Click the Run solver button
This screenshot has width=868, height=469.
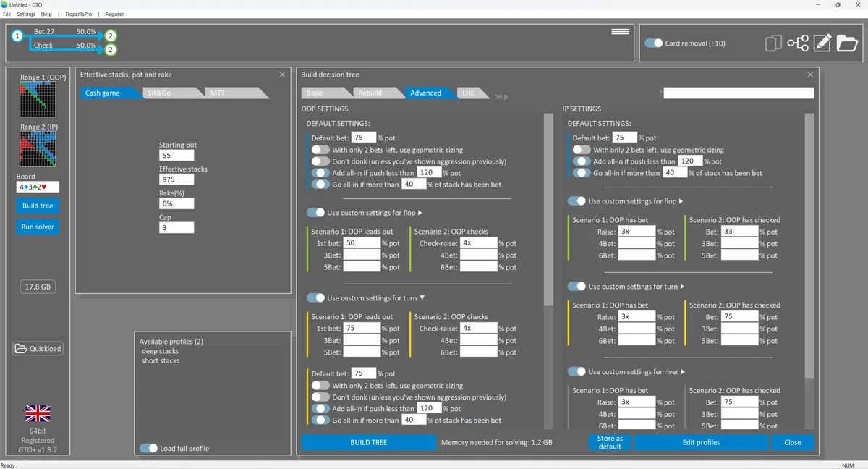coord(38,227)
